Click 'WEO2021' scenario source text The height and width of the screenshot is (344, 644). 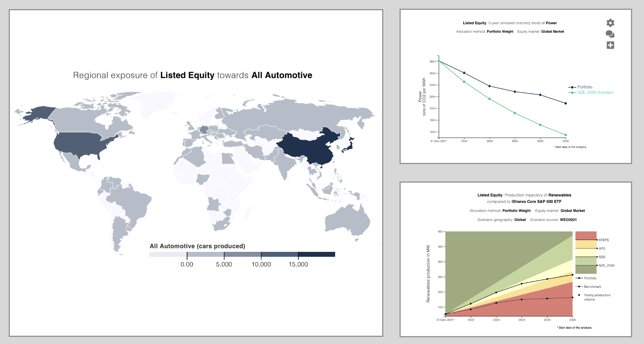(x=568, y=220)
